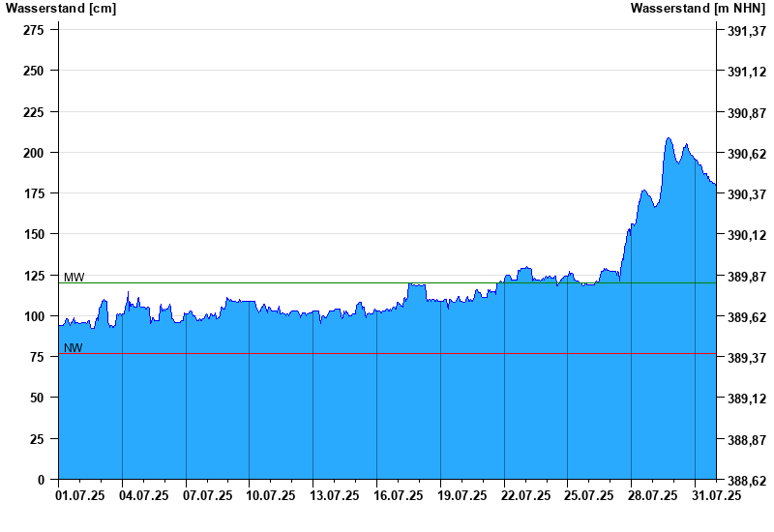
Task: Click the 50 value on left axis
Action: coord(37,398)
